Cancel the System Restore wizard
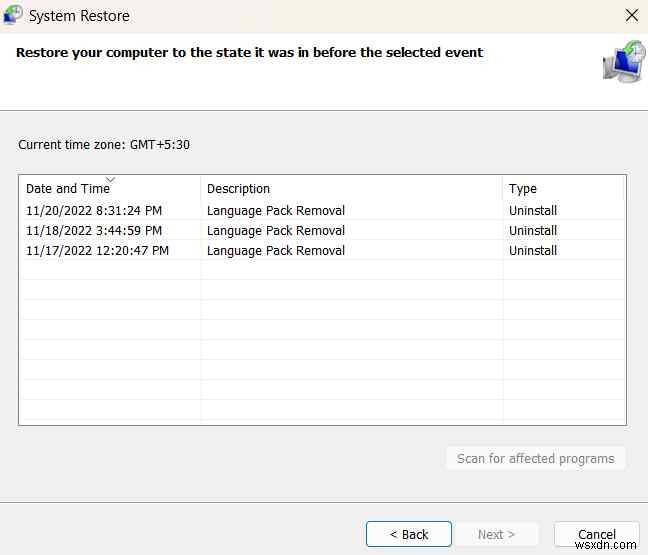 [597, 534]
